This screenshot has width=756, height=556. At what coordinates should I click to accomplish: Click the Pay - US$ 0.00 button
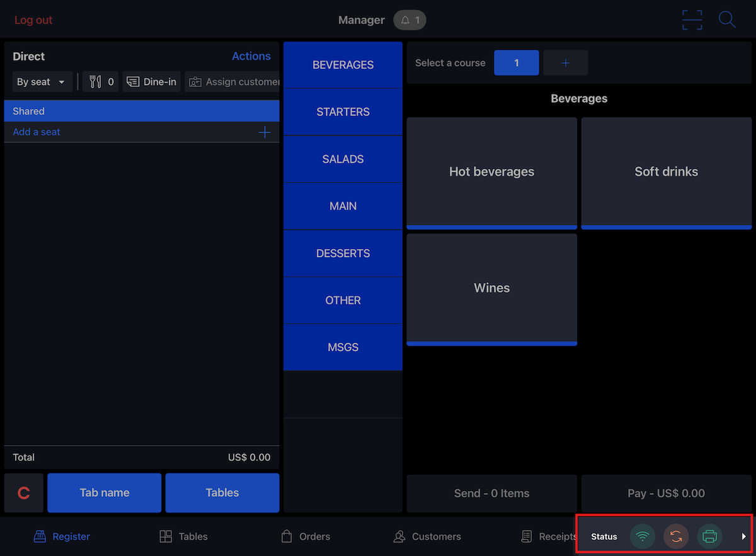click(x=666, y=494)
